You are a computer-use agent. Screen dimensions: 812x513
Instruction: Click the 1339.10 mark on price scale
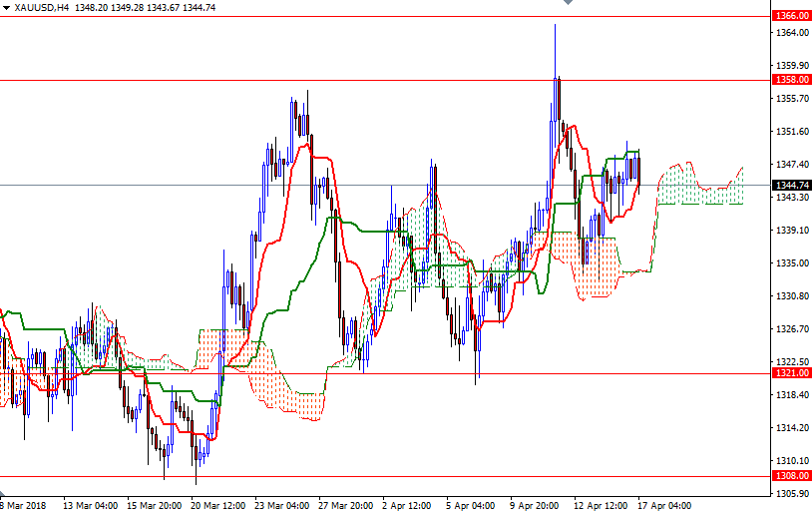[791, 231]
